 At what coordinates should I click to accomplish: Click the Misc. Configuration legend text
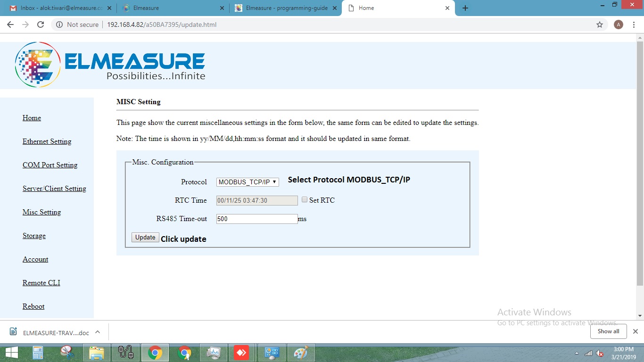tap(163, 162)
